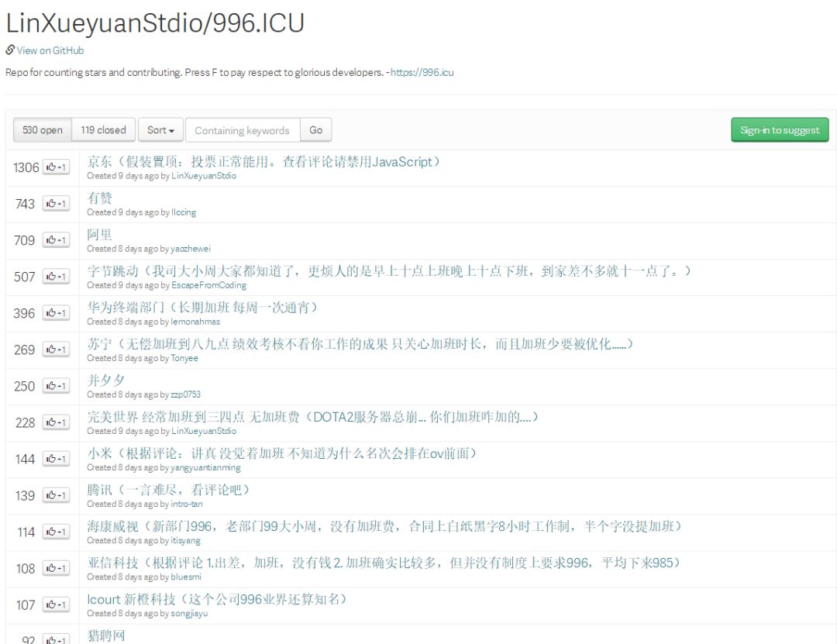Image resolution: width=837 pixels, height=644 pixels.
Task: Upvote the 京东 suggestion with 1306 votes
Action: click(x=56, y=167)
